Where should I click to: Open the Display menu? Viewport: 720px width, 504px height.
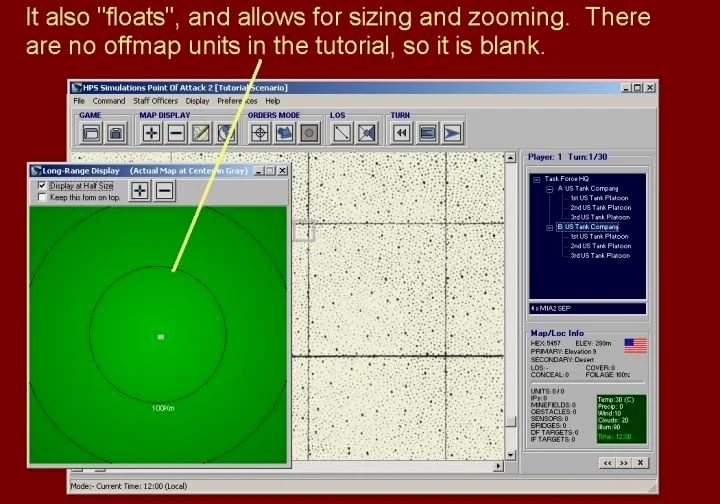click(197, 101)
